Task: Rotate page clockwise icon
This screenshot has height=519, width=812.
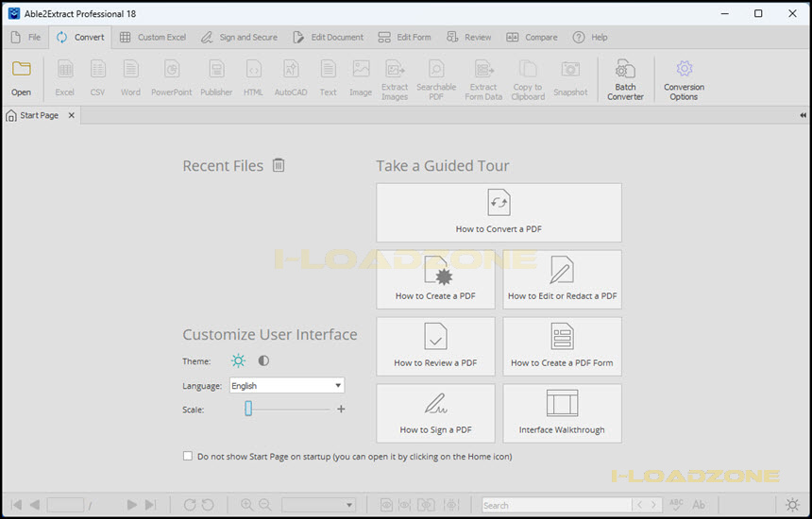Action: pyautogui.click(x=190, y=505)
